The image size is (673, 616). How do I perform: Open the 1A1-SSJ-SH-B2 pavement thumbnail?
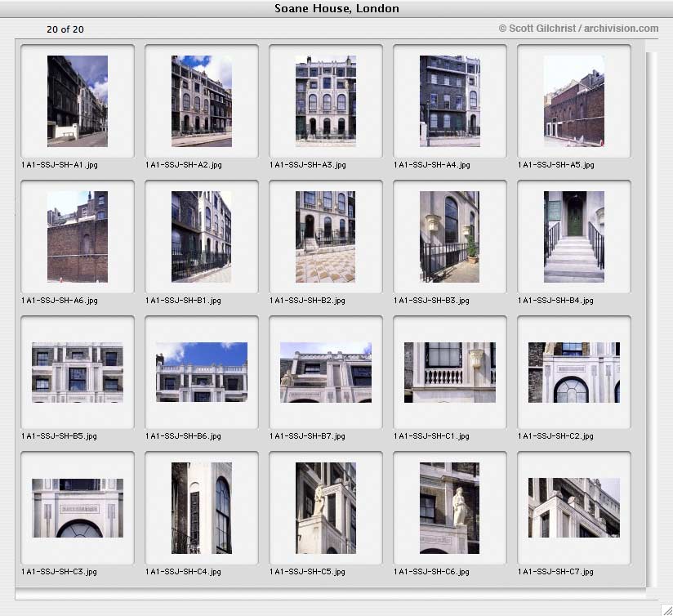pos(326,237)
